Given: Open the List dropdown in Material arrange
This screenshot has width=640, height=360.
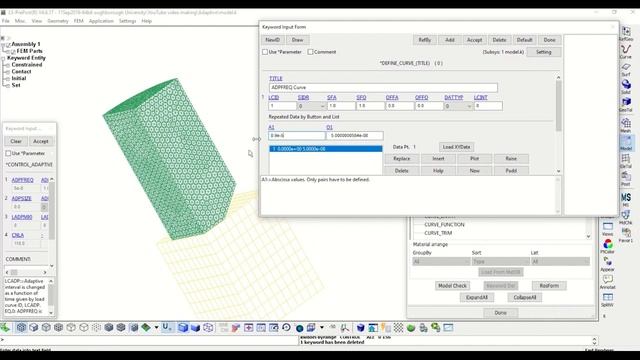Looking at the screenshot, I should 560,261.
